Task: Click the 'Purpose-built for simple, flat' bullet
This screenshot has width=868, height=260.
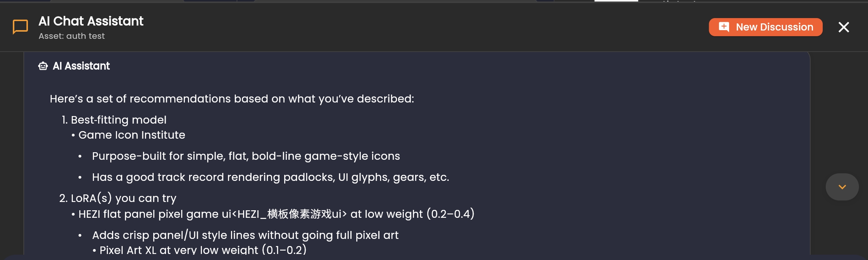Action: pyautogui.click(x=246, y=156)
